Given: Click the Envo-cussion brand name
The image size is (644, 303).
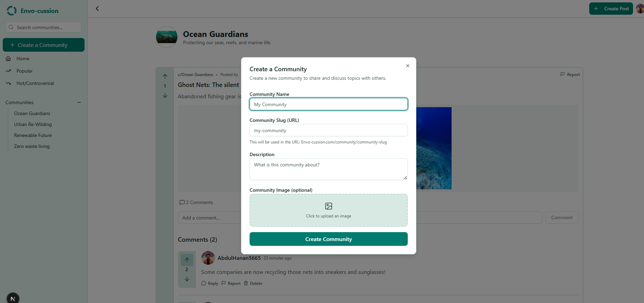Looking at the screenshot, I should (39, 11).
